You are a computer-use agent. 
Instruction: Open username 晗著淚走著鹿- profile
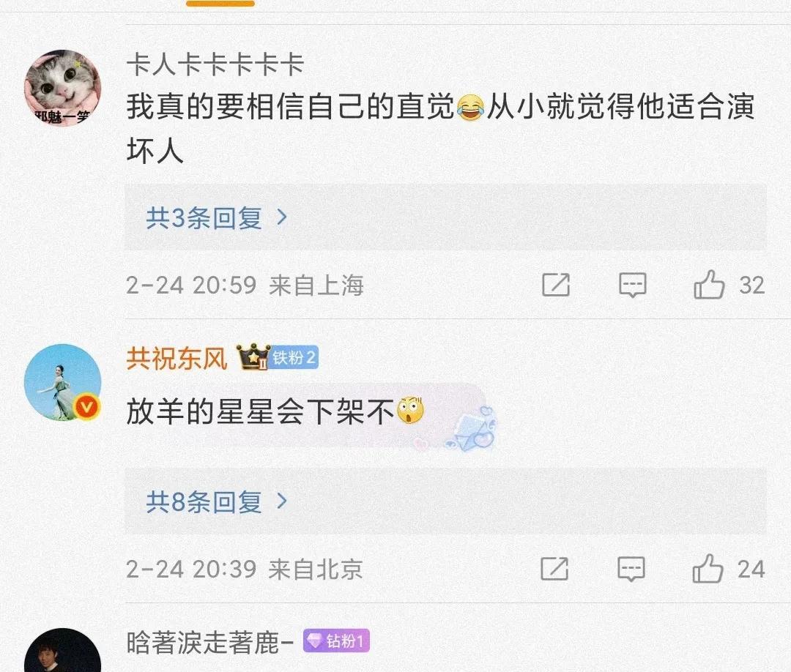point(210,641)
